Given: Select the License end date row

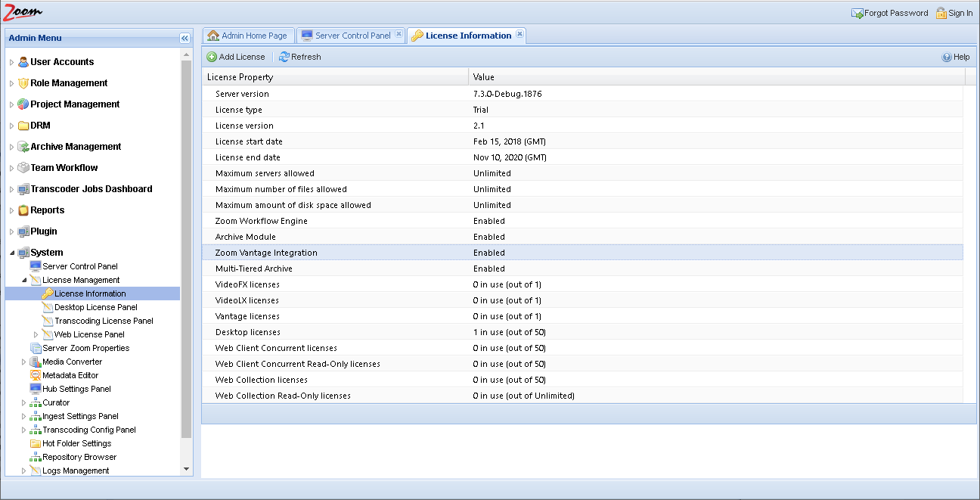Looking at the screenshot, I should coord(582,157).
